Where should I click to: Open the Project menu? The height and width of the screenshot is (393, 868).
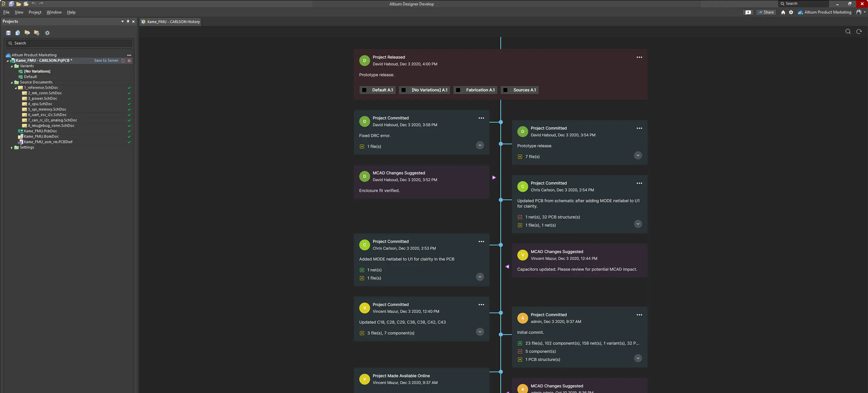[x=35, y=12]
